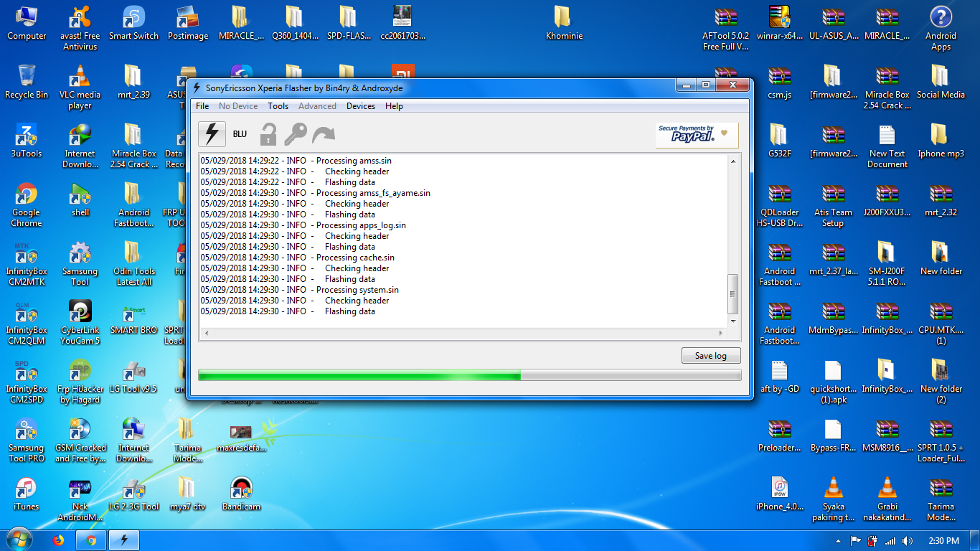Open the Advanced menu
980x551 pixels.
(317, 106)
